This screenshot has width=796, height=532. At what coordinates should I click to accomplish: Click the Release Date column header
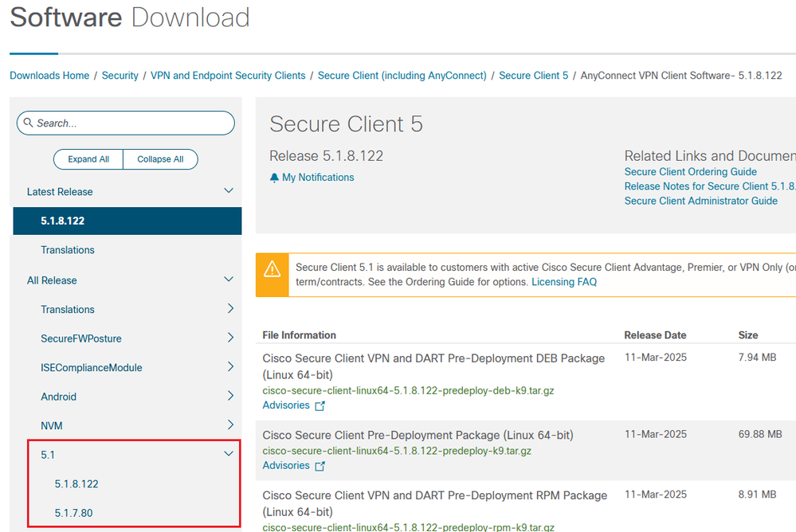[x=655, y=335]
